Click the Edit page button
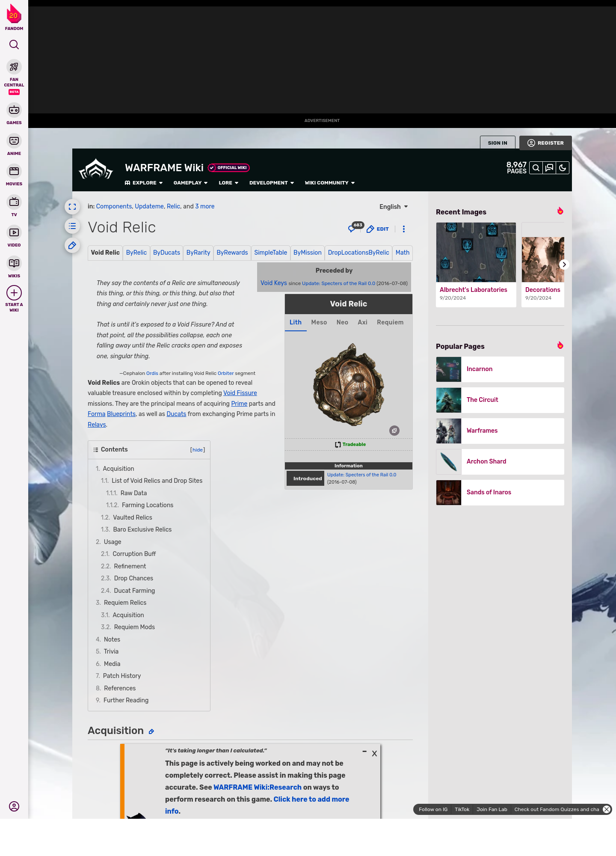This screenshot has height=856, width=616. click(x=378, y=229)
